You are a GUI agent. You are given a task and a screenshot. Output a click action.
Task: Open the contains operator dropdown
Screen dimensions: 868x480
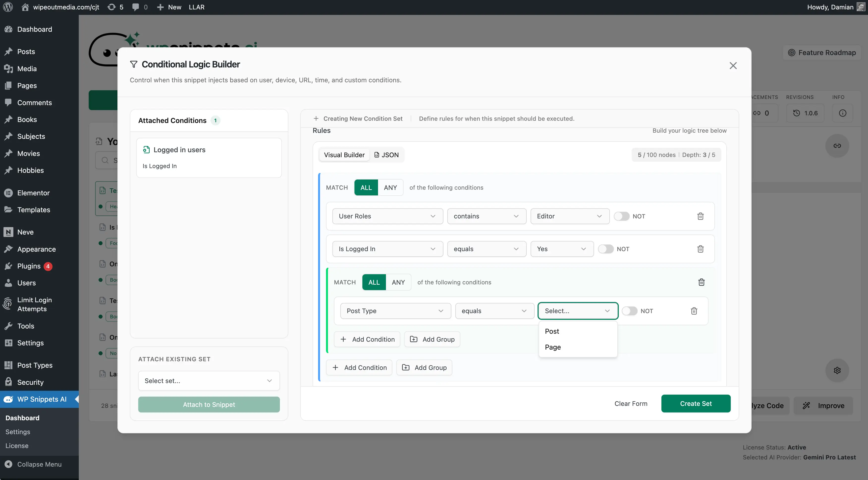pos(487,216)
